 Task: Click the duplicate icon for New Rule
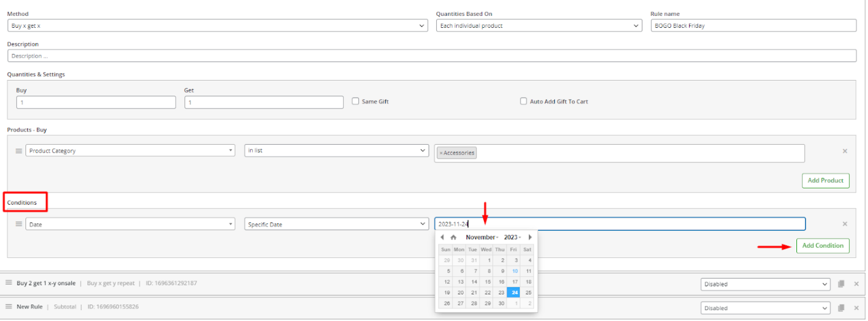click(841, 308)
